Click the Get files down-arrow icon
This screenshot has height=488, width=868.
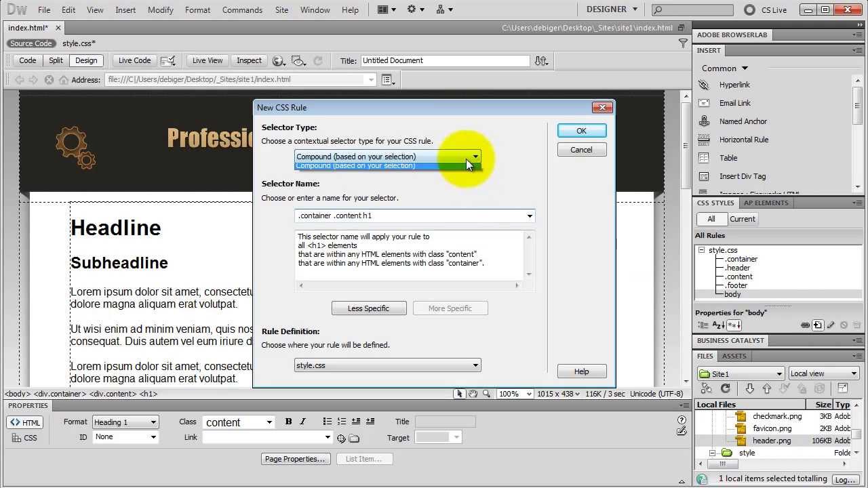[749, 388]
